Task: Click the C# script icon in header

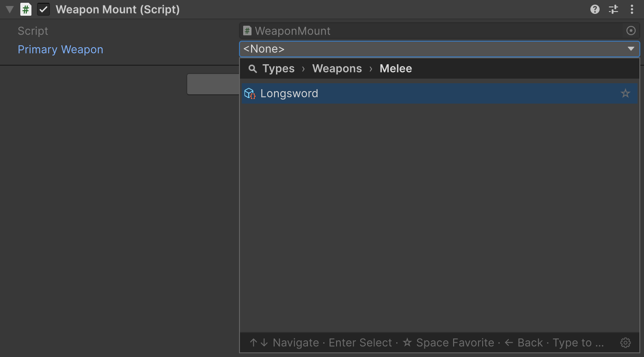Action: tap(26, 9)
